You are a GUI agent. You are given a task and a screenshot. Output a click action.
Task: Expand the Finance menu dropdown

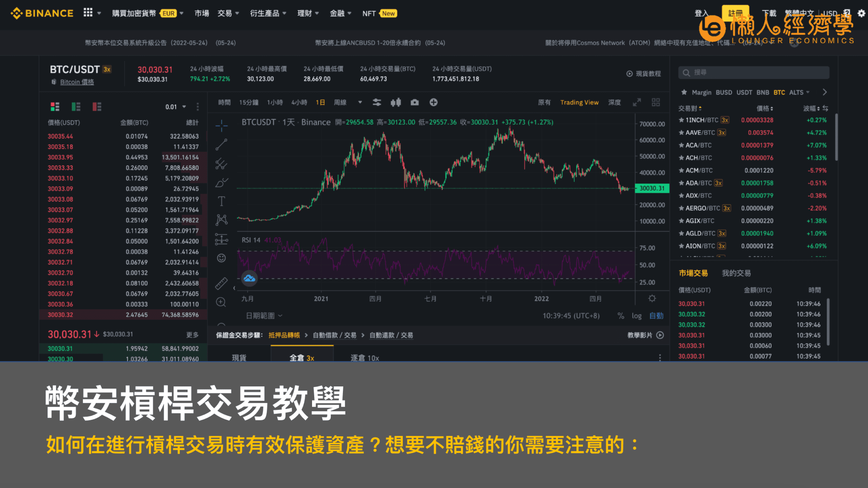pos(340,13)
